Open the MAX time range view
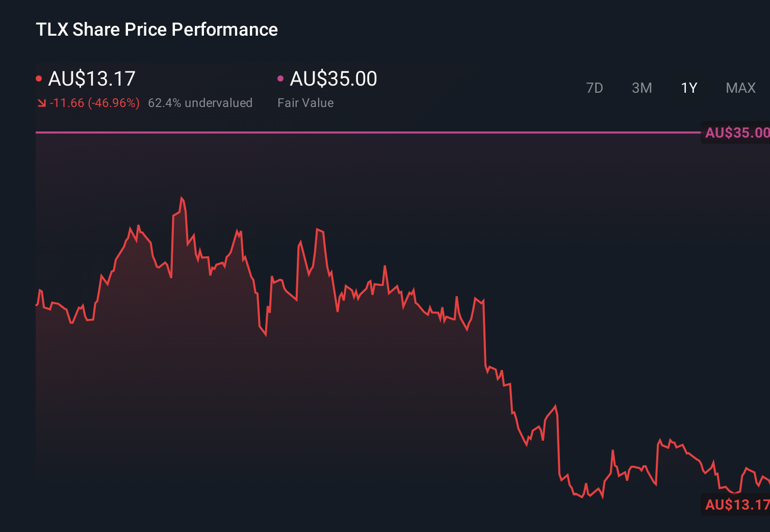The image size is (770, 532). point(740,88)
